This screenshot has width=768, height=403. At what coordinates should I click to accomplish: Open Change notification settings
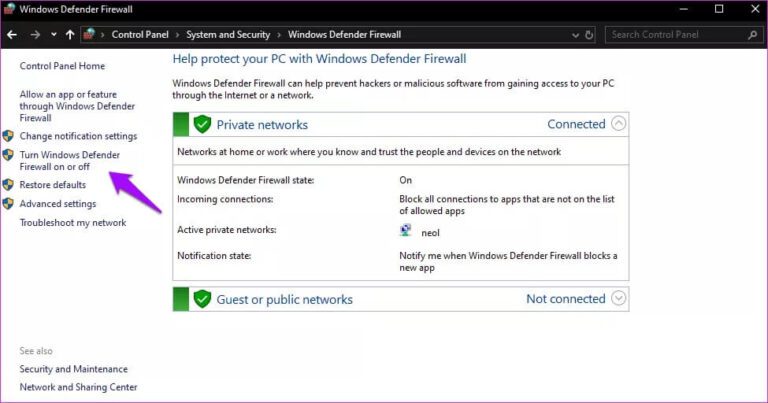[78, 136]
